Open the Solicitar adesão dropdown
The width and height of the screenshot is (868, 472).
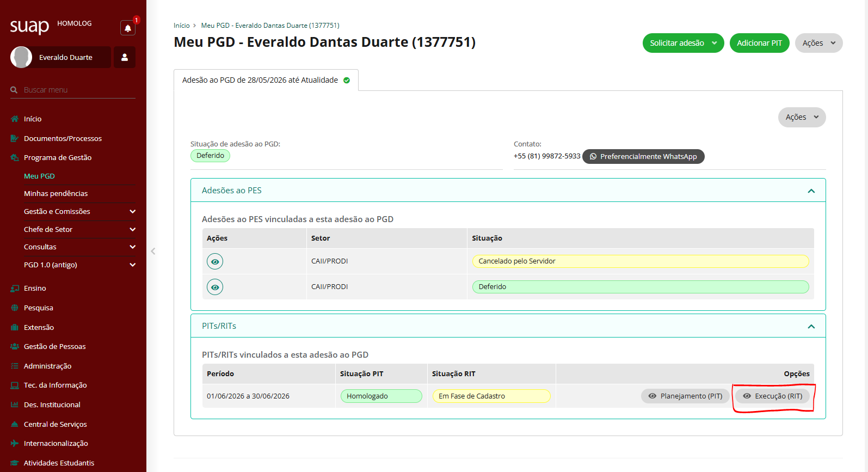click(683, 43)
